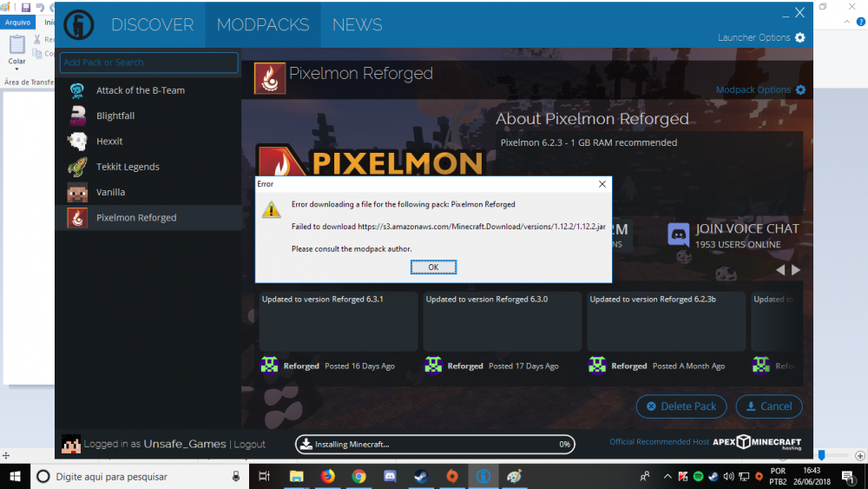This screenshot has height=489, width=868.
Task: Click the zoom in plus in background window
Action: 859,456
